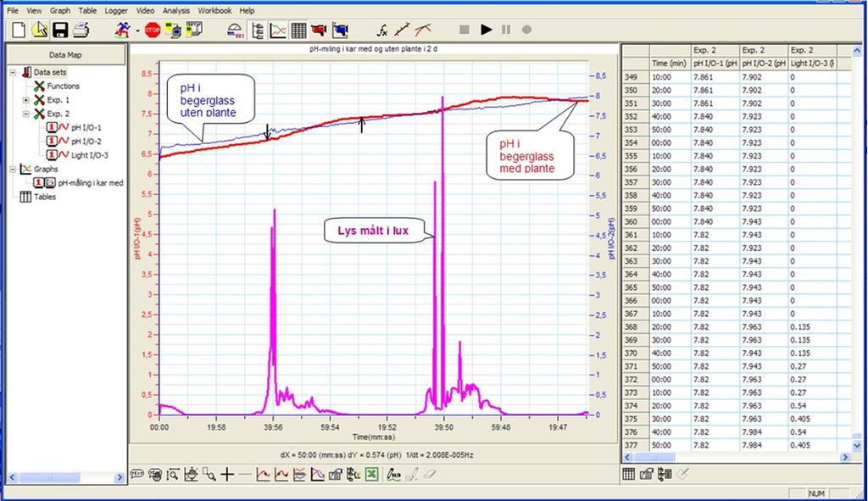Screen dimensions: 868x501
Task: Toggle the video camera window icon
Action: click(x=319, y=30)
